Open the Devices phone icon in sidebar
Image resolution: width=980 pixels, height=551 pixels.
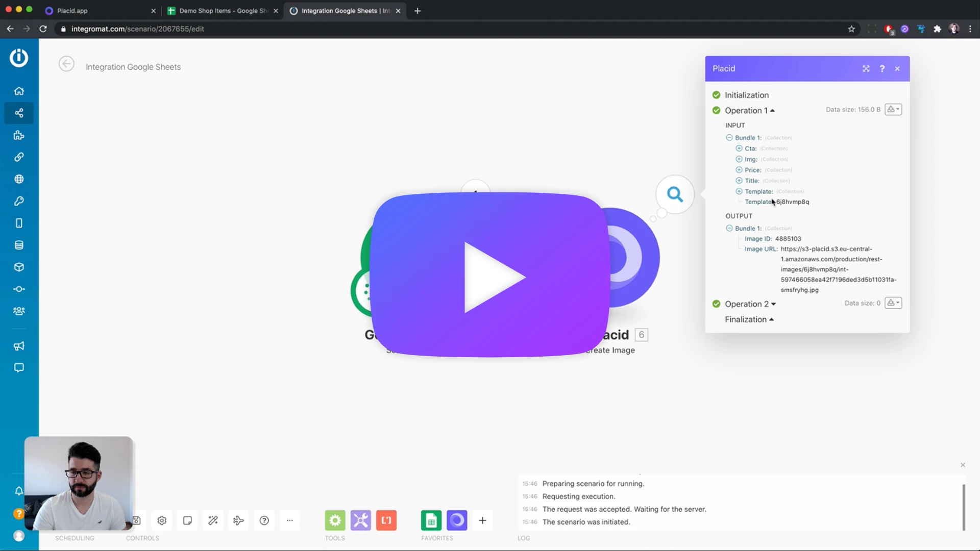coord(19,223)
